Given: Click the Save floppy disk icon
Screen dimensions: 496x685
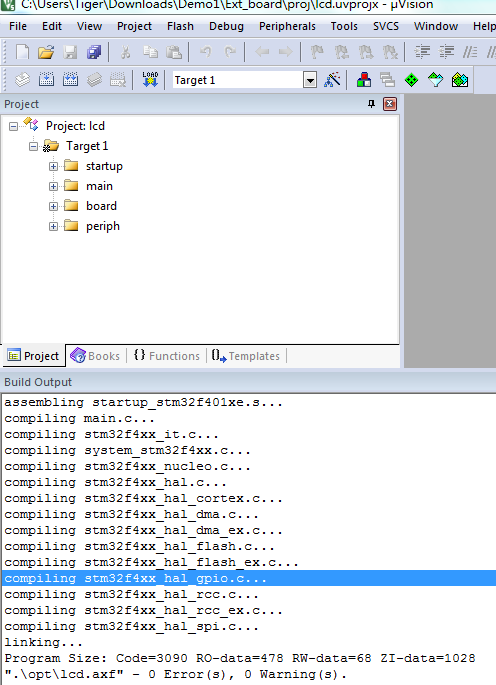Looking at the screenshot, I should [x=70, y=52].
